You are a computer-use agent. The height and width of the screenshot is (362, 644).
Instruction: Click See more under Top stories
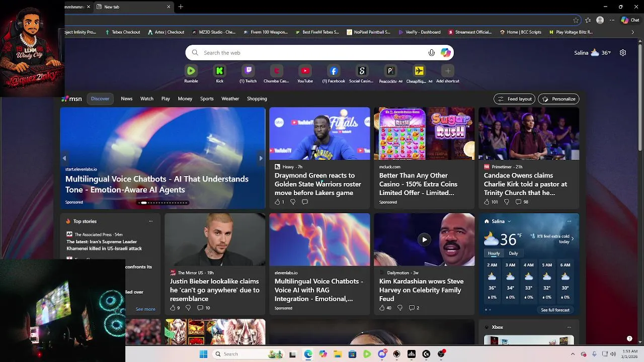pyautogui.click(x=145, y=309)
